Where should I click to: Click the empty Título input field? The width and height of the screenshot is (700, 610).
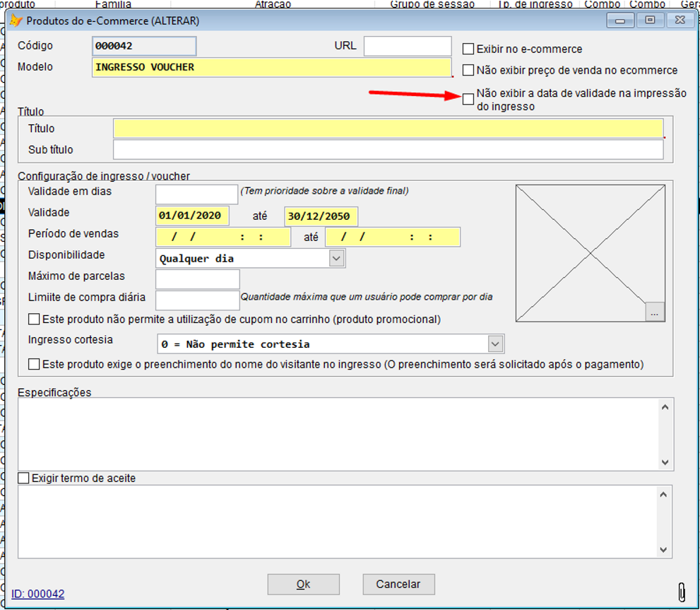click(x=388, y=128)
